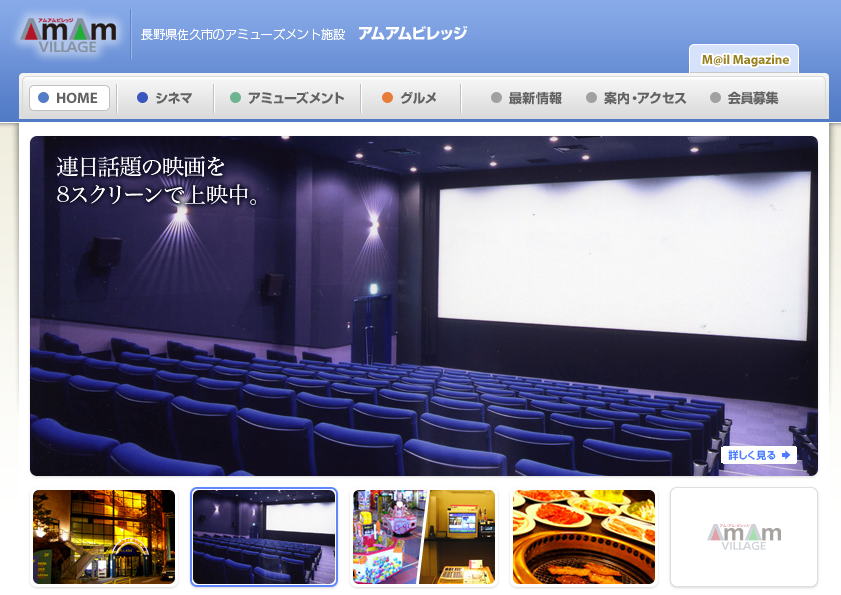The height and width of the screenshot is (595, 841).
Task: Open the 会員募集 membership page
Action: click(744, 98)
